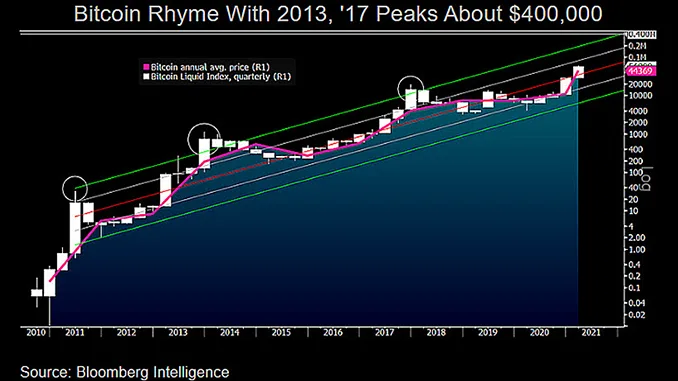
Task: Click the 2013 year label on the x-axis
Action: 178,333
